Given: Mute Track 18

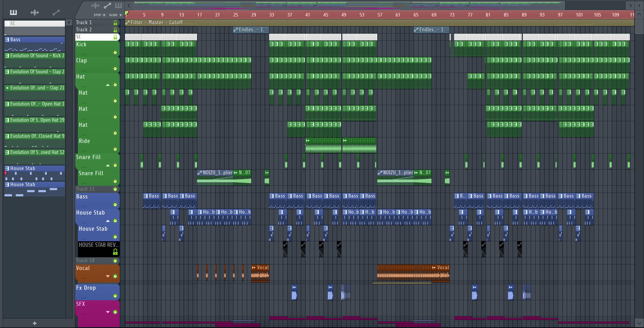Looking at the screenshot, I should pos(115,261).
